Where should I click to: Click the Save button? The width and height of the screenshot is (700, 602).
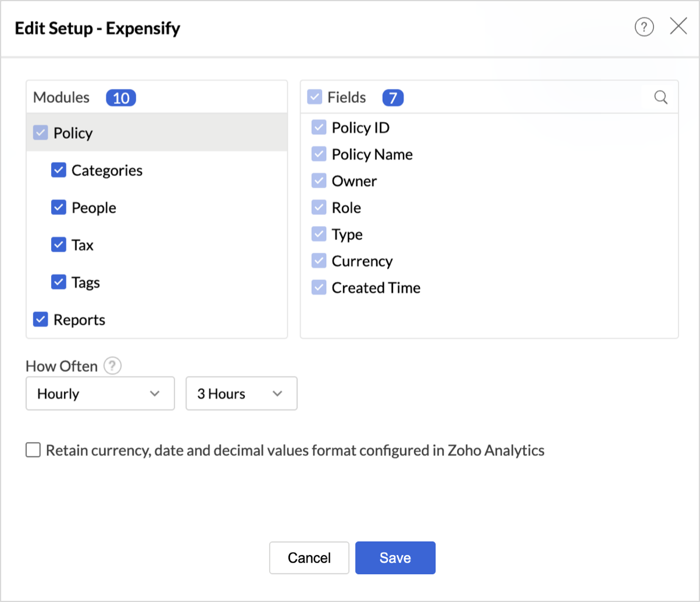[395, 558]
